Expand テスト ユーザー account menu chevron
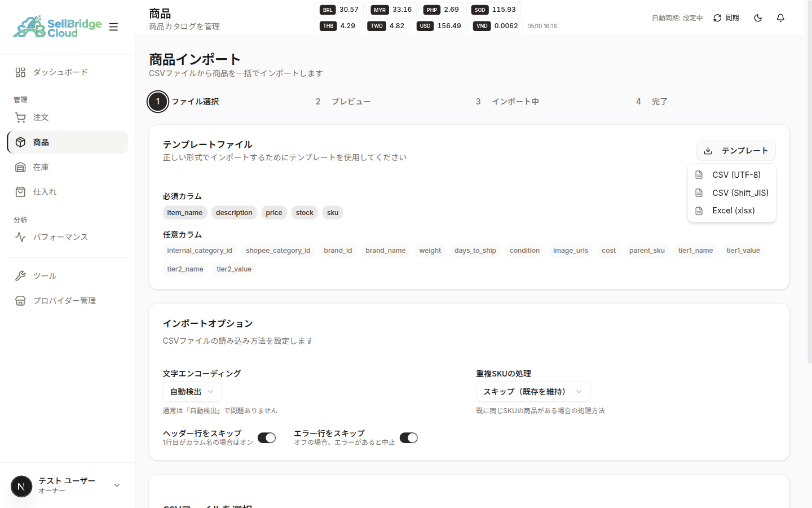 click(x=117, y=485)
